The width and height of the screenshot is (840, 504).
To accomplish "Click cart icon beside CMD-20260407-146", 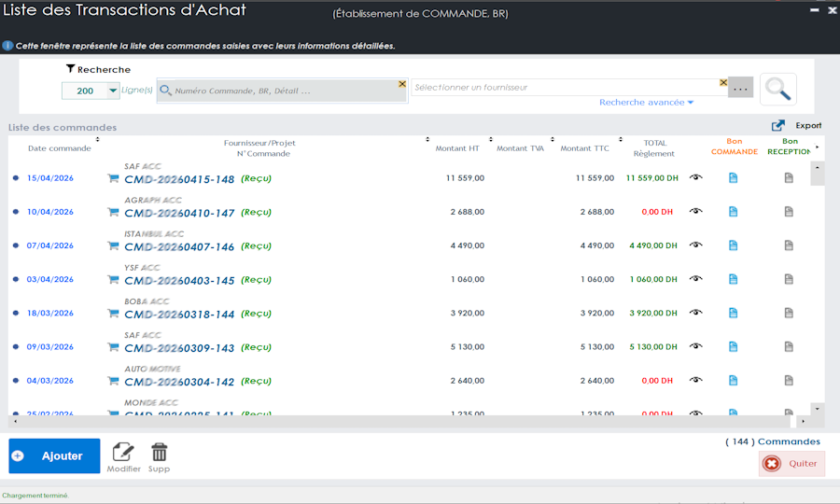I will [x=113, y=245].
